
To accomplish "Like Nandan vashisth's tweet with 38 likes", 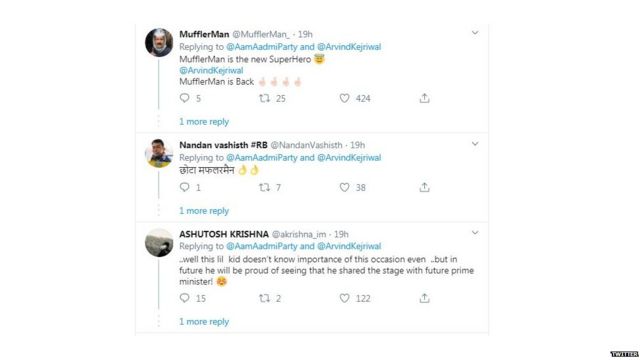I will [x=344, y=187].
